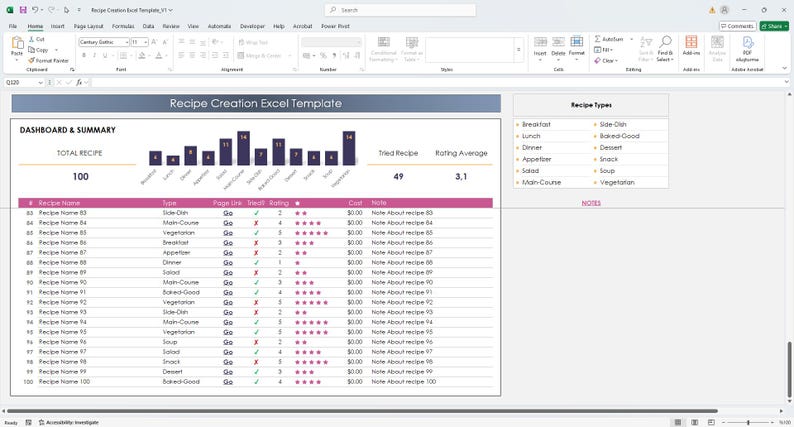The height and width of the screenshot is (427, 794).
Task: Click Accessibility: Investigate in status bar
Action: tap(69, 422)
